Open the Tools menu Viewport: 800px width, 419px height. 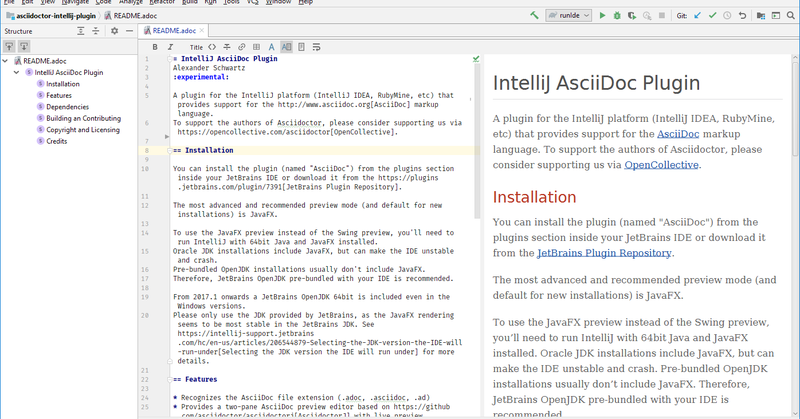pyautogui.click(x=231, y=2)
